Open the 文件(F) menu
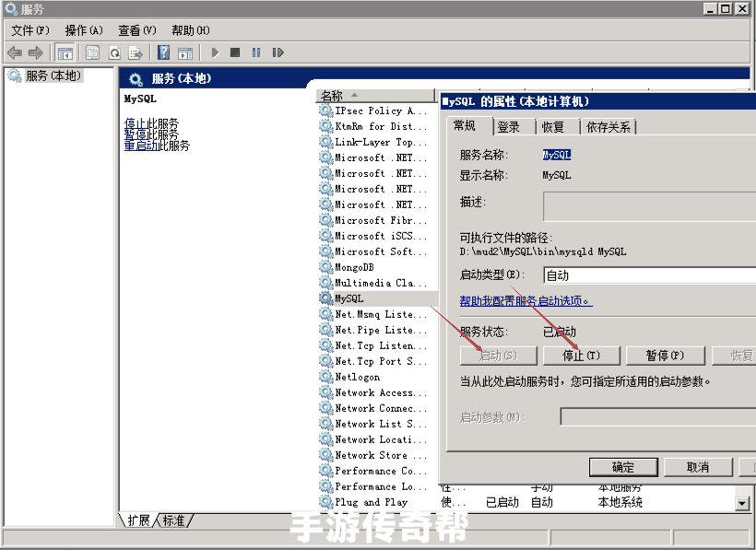Screen dimensions: 756x550 tap(30, 30)
